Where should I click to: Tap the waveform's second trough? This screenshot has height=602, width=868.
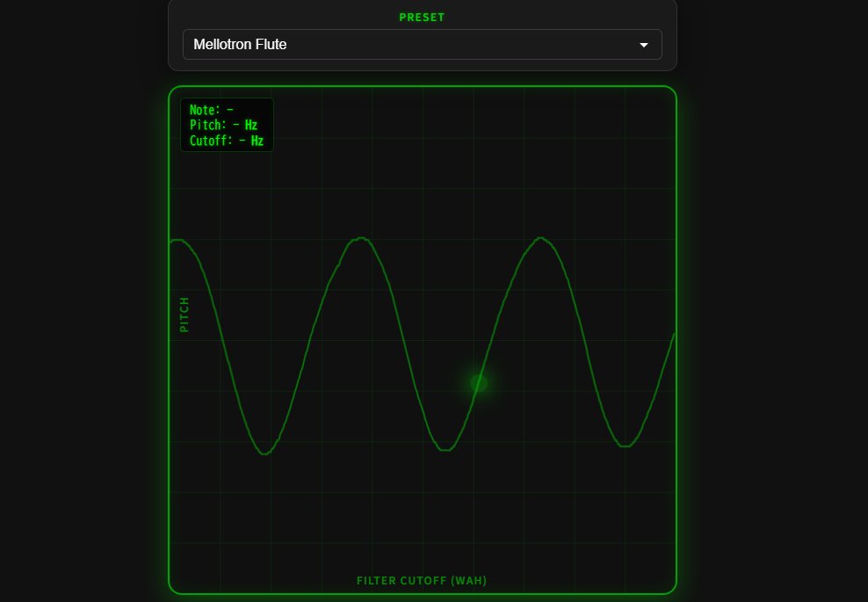pos(445,450)
